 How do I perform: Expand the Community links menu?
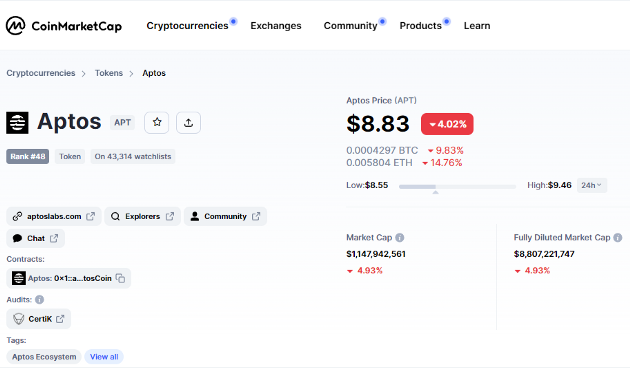coord(225,216)
